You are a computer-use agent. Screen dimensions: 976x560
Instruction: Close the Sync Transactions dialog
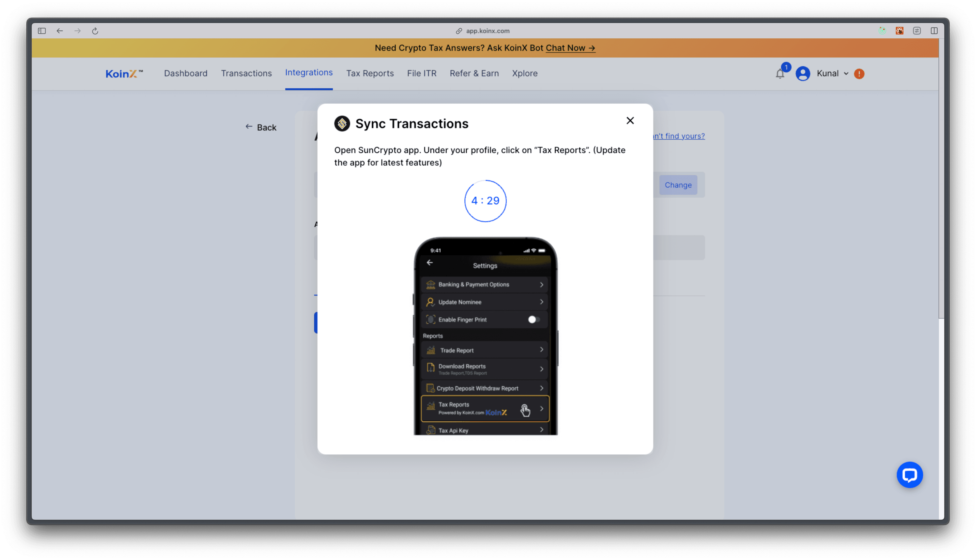(x=630, y=121)
